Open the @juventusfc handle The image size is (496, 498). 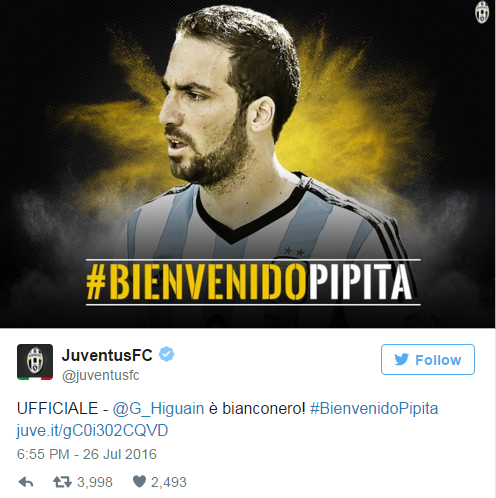click(x=100, y=375)
